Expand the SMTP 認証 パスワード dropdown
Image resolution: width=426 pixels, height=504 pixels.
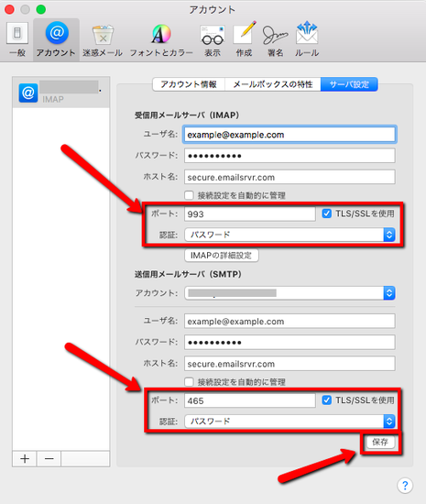tap(289, 422)
